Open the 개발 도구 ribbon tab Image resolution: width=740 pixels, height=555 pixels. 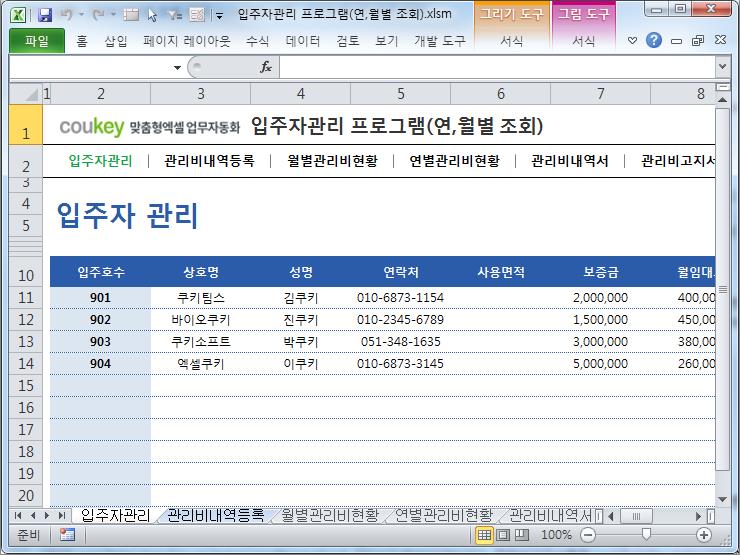click(440, 41)
